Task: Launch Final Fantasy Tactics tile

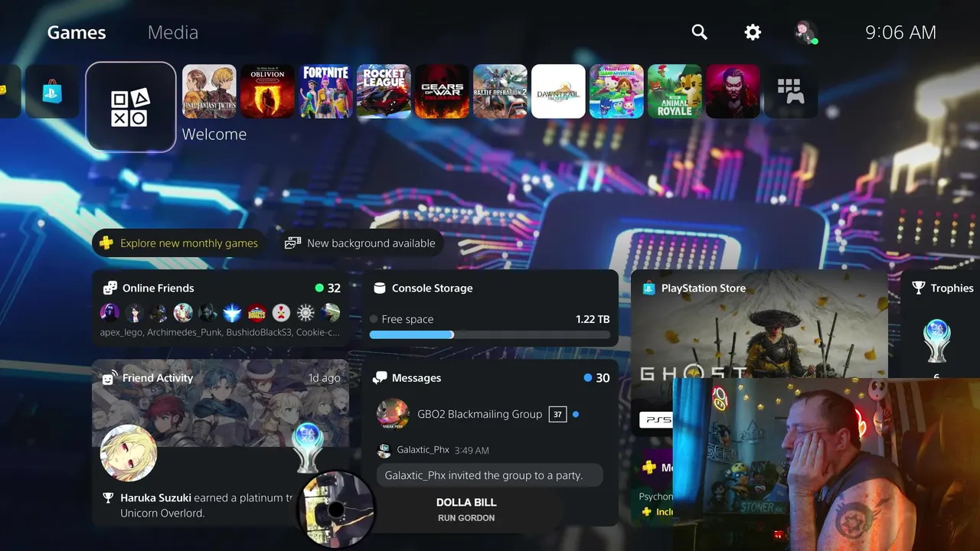Action: 209,92
